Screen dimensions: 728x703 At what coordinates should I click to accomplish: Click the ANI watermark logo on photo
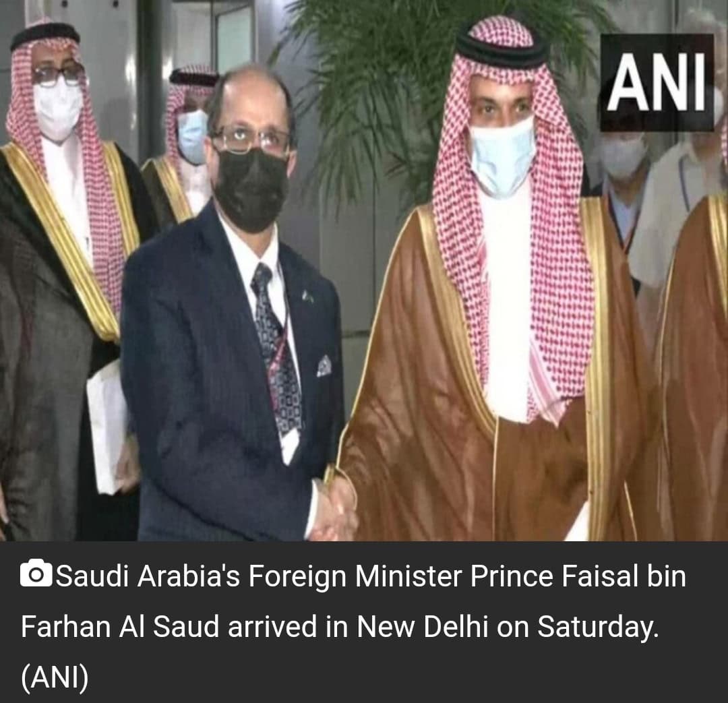tap(657, 82)
